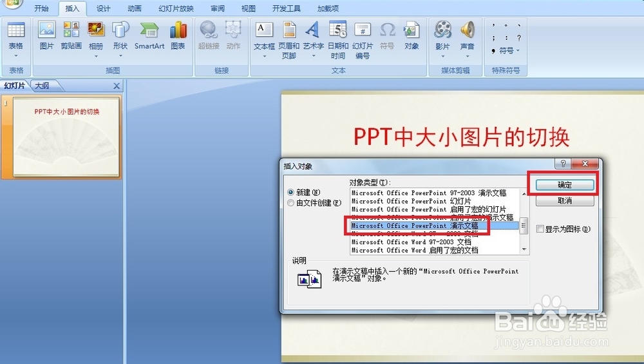This screenshot has height=364, width=644.
Task: Close the 插入对象 dialog
Action: (585, 164)
